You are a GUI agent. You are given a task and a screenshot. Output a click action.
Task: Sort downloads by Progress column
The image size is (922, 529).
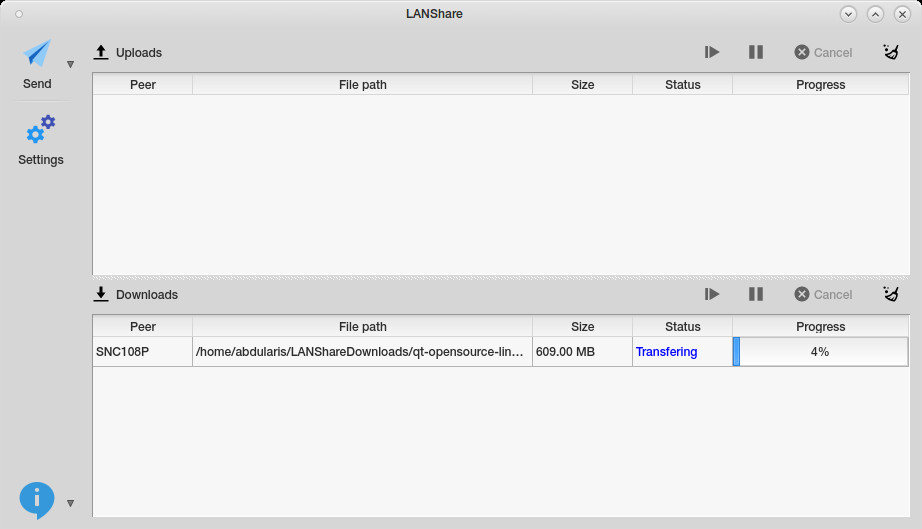[x=821, y=327]
